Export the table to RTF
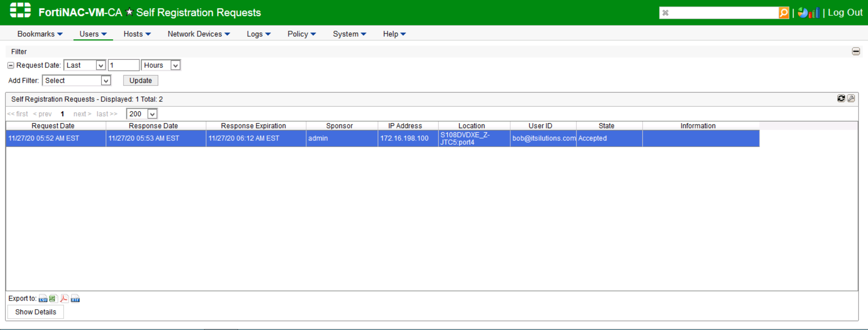The image size is (868, 330). click(75, 299)
